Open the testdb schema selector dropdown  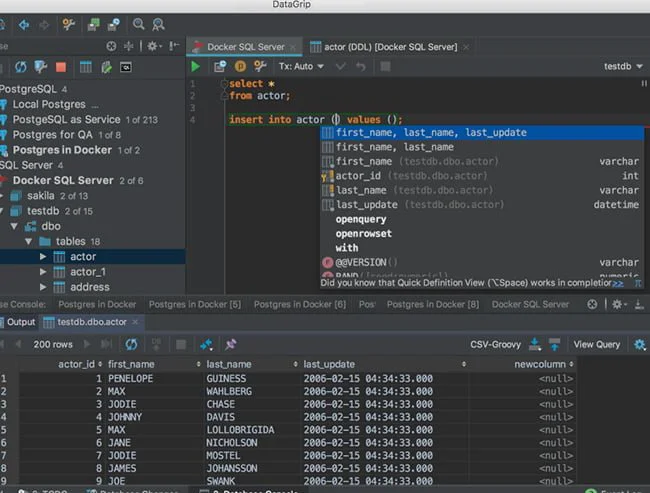(623, 66)
